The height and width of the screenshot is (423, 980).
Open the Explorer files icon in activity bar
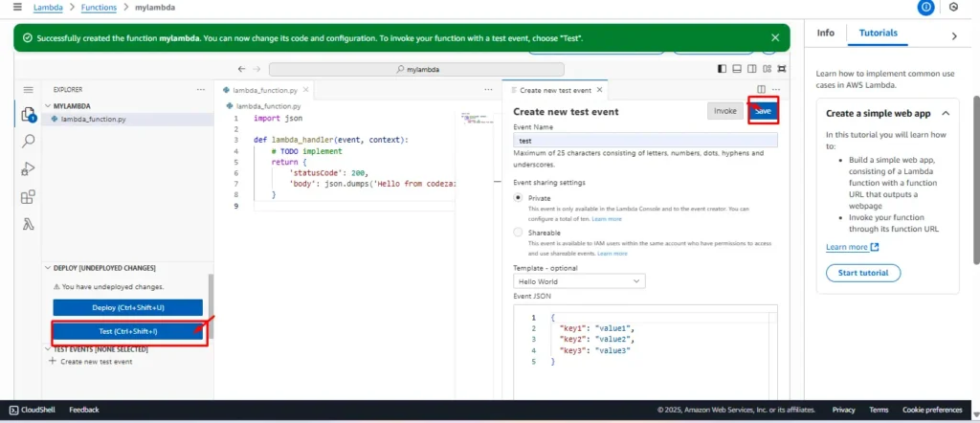(28, 114)
